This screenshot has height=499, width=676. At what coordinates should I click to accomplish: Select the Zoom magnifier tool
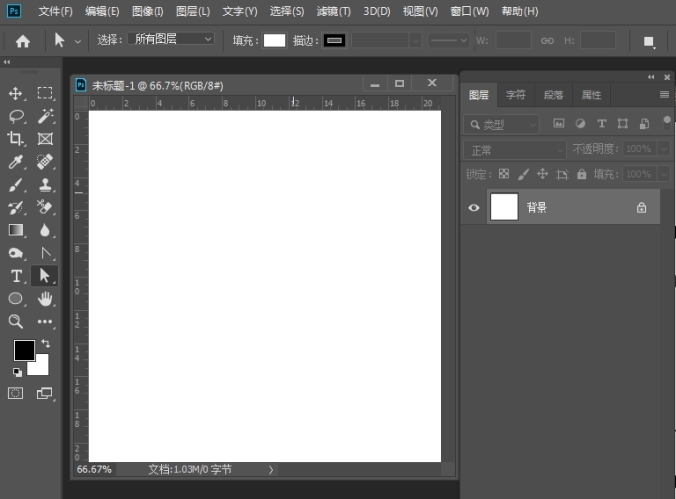click(x=16, y=321)
